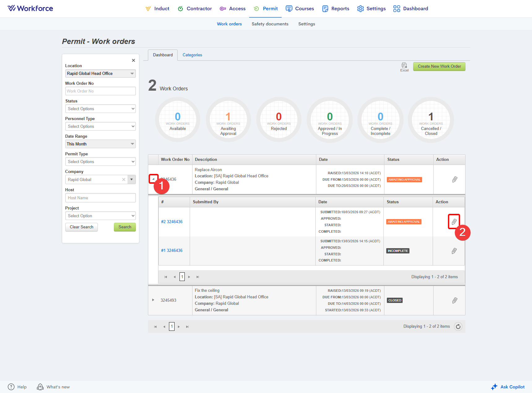Open the Help icon link
The image size is (532, 393).
coord(11,387)
